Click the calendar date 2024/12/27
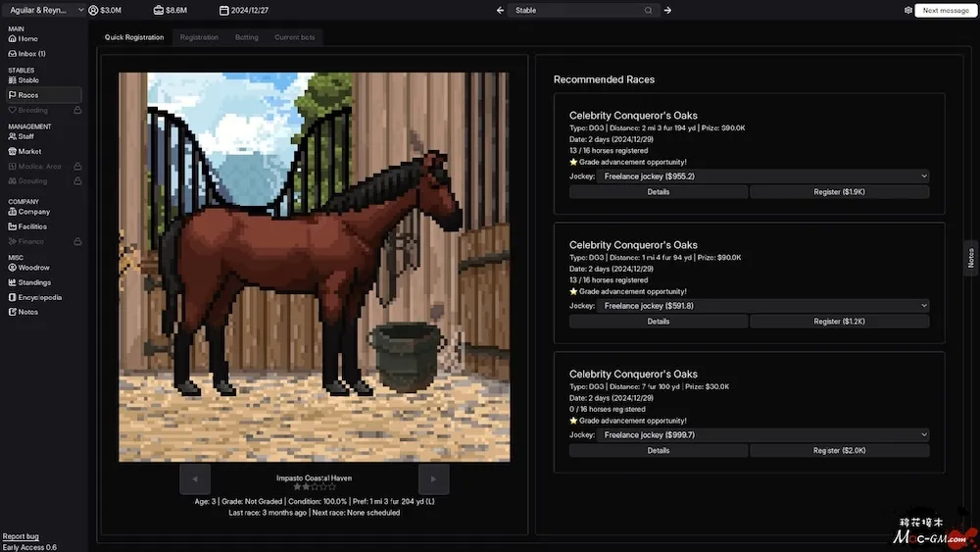980x552 pixels. [244, 10]
